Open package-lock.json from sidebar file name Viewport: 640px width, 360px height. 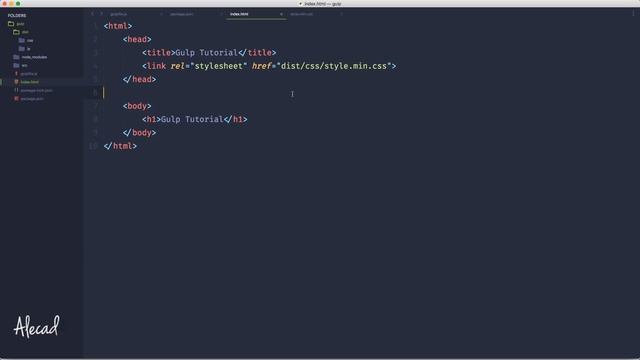[x=36, y=90]
